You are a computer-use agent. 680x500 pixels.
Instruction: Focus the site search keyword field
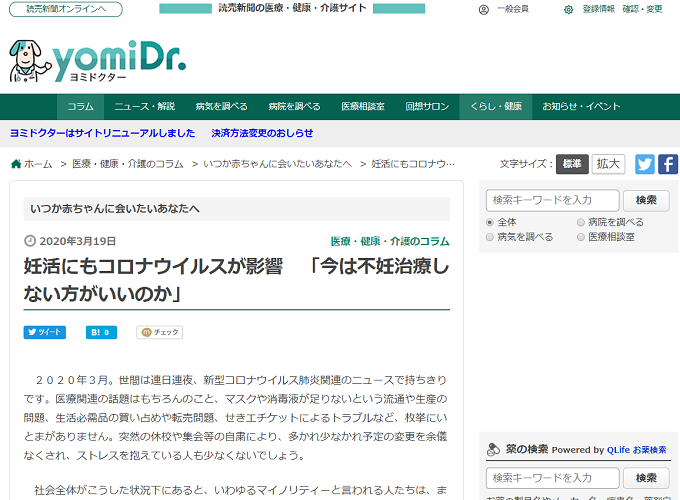[x=552, y=200]
